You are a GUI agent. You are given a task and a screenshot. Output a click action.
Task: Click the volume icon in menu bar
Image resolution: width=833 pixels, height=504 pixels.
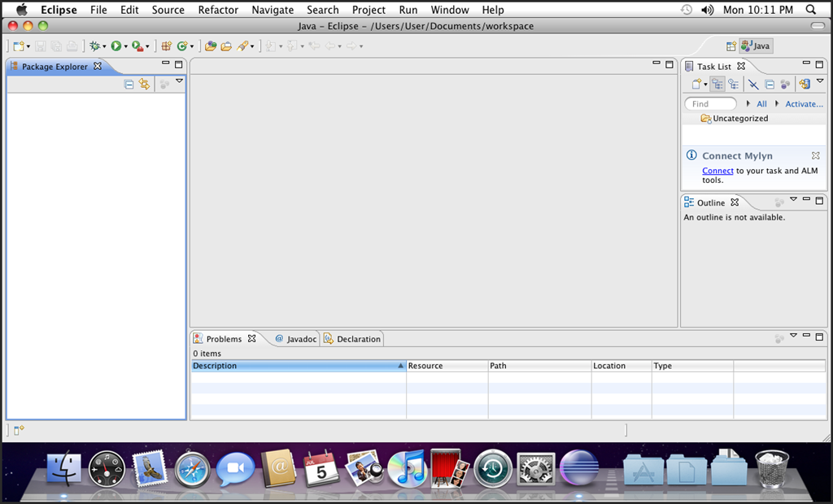(x=707, y=10)
